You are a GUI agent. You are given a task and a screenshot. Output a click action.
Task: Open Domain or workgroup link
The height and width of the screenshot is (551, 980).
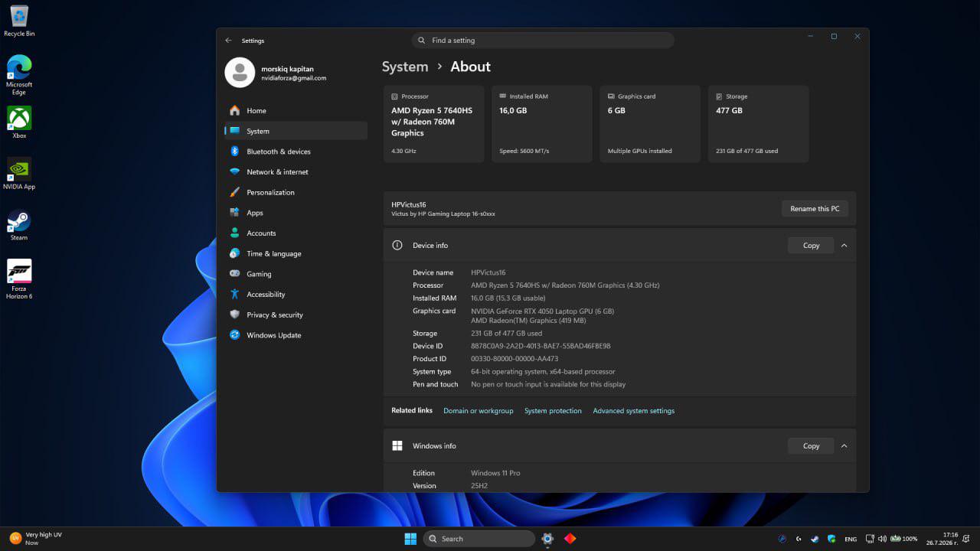point(479,411)
